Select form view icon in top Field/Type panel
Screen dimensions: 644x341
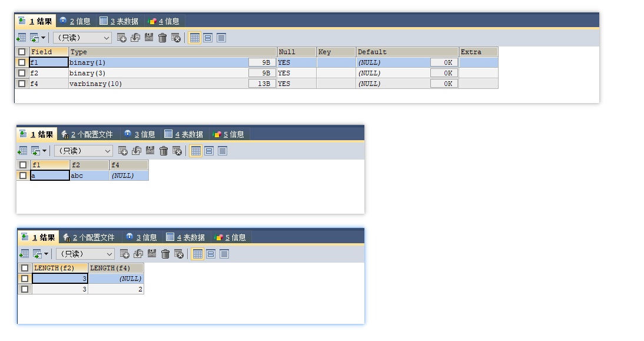point(208,38)
